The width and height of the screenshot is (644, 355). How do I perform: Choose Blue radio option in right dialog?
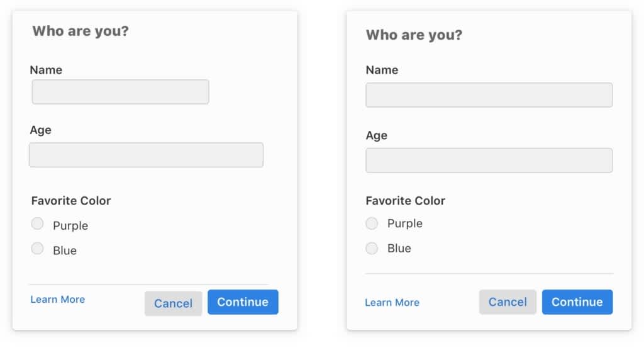[372, 248]
